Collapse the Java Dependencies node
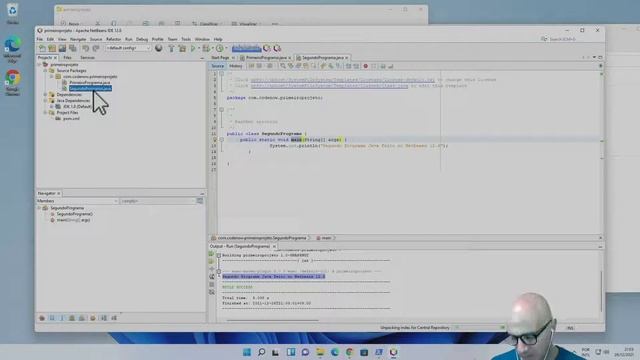The width and height of the screenshot is (640, 360). (45, 100)
